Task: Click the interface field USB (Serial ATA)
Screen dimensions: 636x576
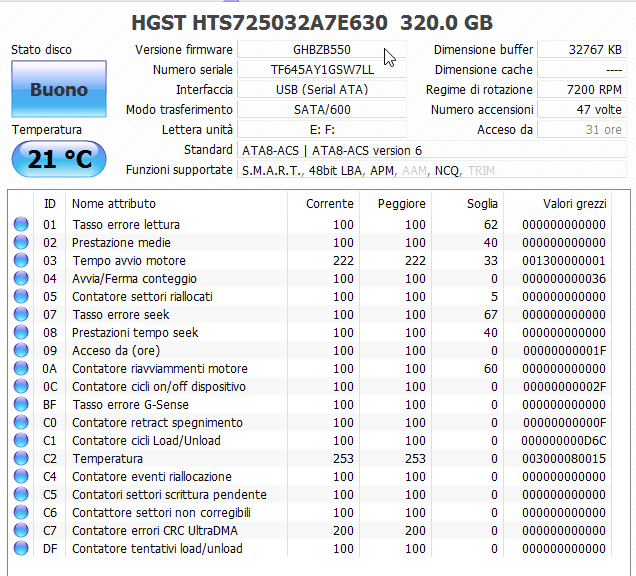Action: tap(322, 90)
